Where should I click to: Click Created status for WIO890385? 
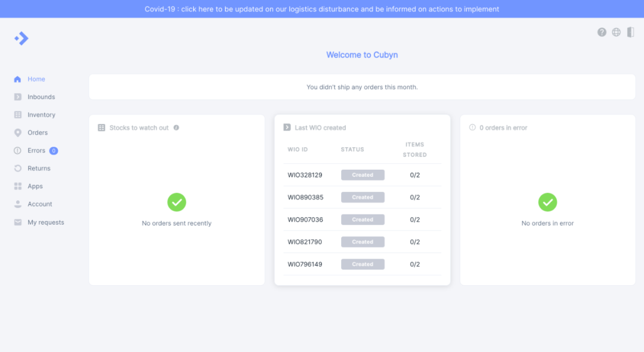[x=363, y=197]
